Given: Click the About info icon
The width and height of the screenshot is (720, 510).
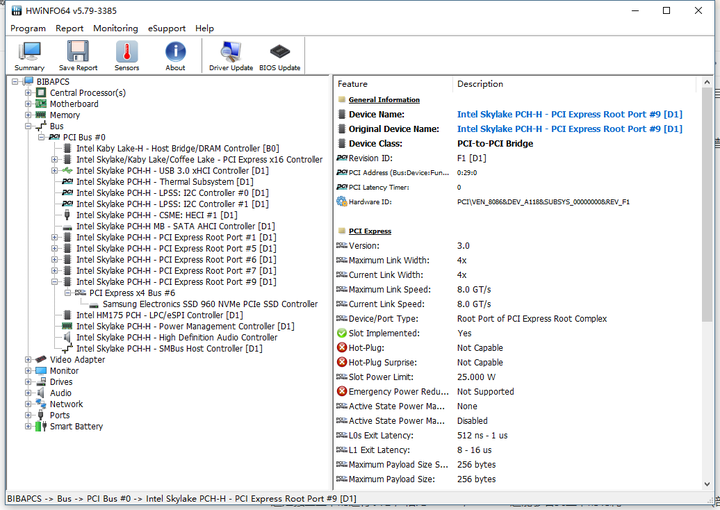Looking at the screenshot, I should tap(175, 51).
